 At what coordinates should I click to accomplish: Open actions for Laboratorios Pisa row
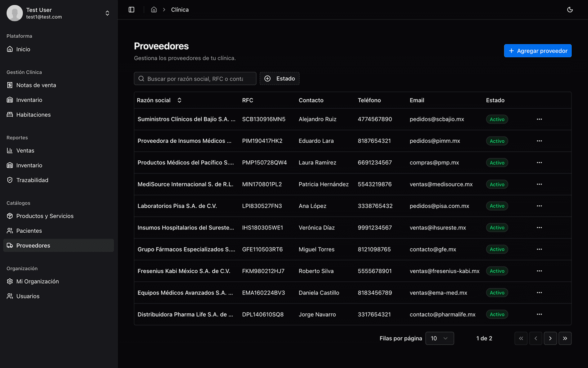pos(539,206)
